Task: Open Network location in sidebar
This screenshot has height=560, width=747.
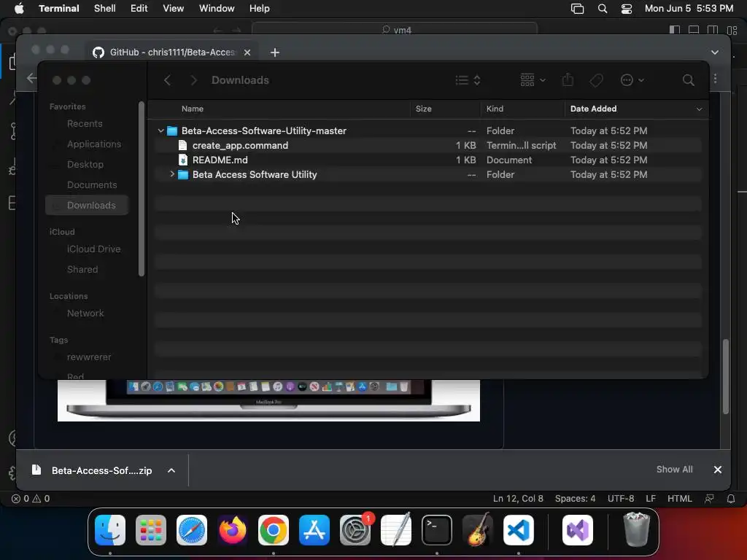Action: (85, 314)
